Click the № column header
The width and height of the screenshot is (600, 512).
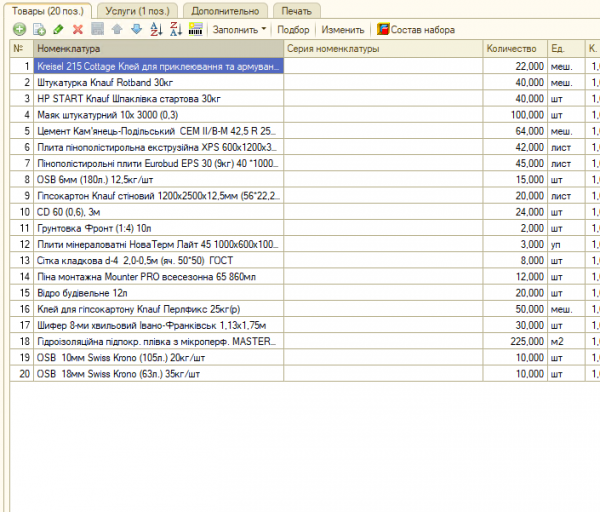pyautogui.click(x=22, y=49)
